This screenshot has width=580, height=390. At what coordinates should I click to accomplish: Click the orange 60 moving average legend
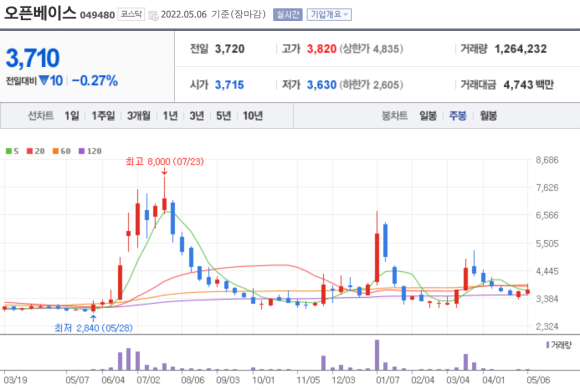(61, 151)
